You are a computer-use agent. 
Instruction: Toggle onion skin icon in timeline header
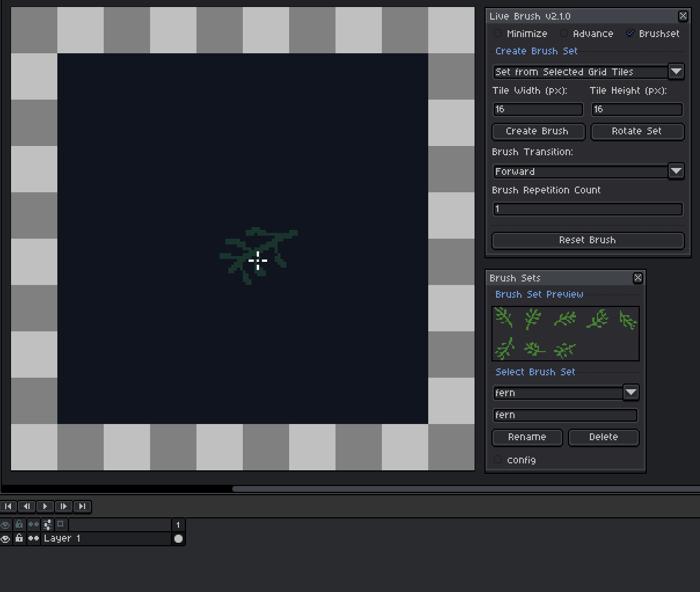61,525
